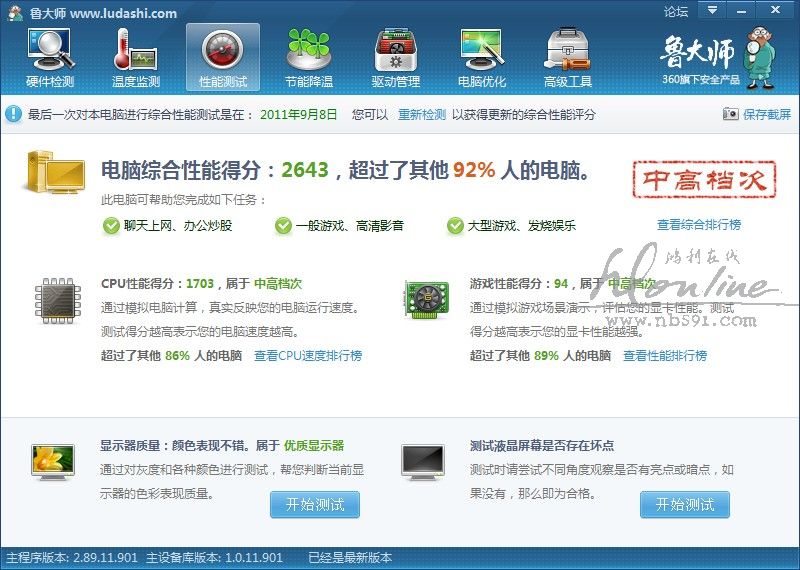Image resolution: width=800 pixels, height=570 pixels.
Task: Click the 论坛 forum link in title bar
Action: tap(676, 11)
